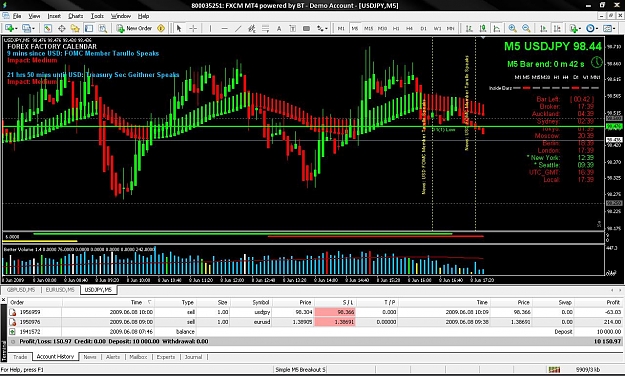
Task: Open the Trade tab in Terminal
Action: click(20, 357)
